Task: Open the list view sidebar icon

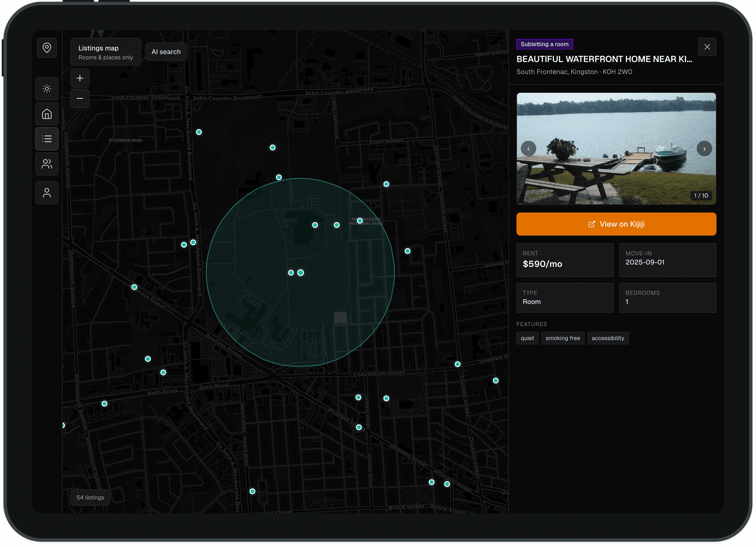Action: pos(47,139)
